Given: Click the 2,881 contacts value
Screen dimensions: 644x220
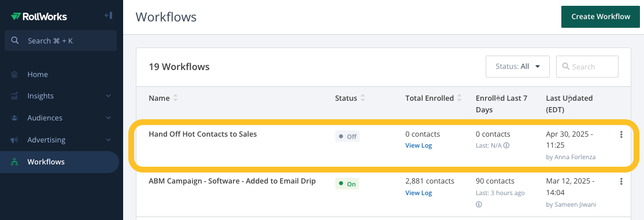Looking at the screenshot, I should click(x=430, y=181).
